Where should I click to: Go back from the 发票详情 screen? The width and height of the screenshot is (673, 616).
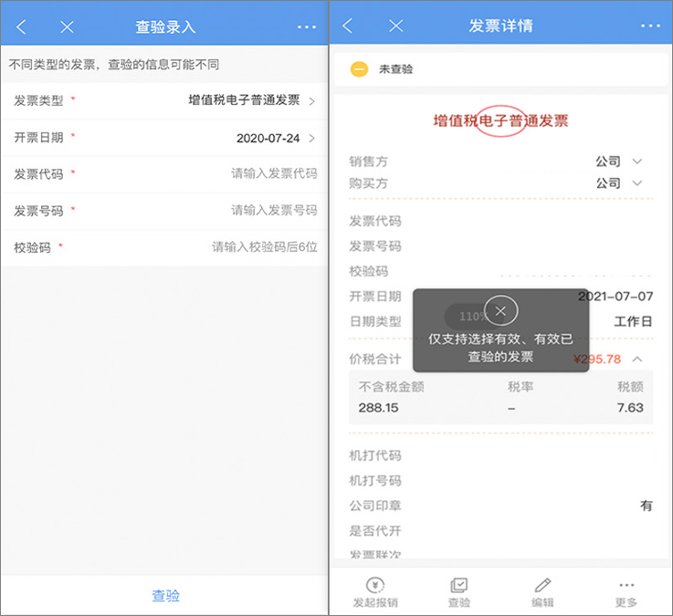pyautogui.click(x=348, y=26)
